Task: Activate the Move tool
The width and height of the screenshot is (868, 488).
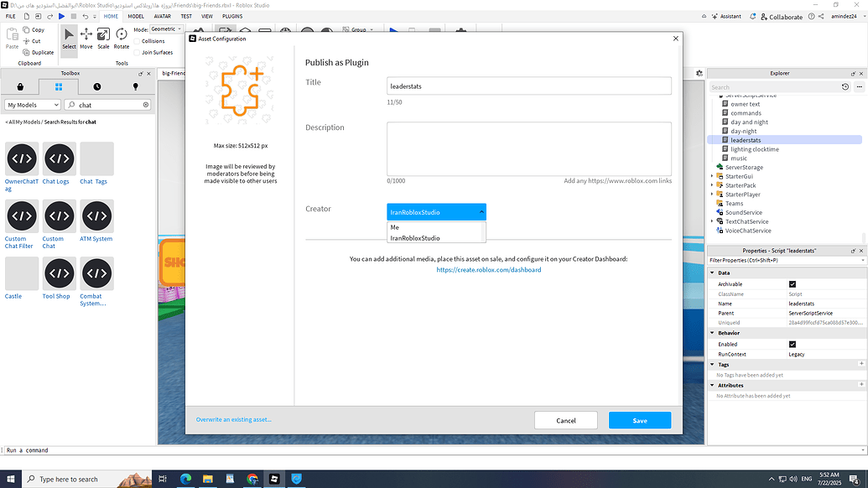Action: tap(86, 39)
